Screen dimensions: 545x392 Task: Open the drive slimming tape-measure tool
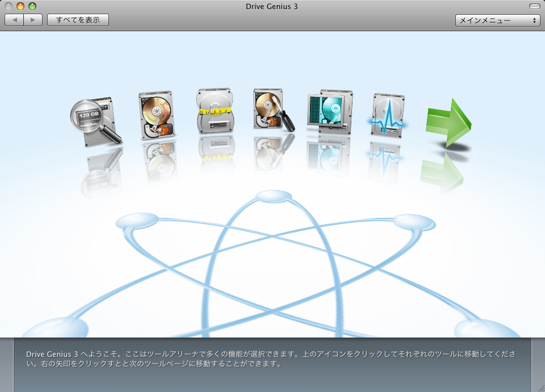pyautogui.click(x=215, y=111)
